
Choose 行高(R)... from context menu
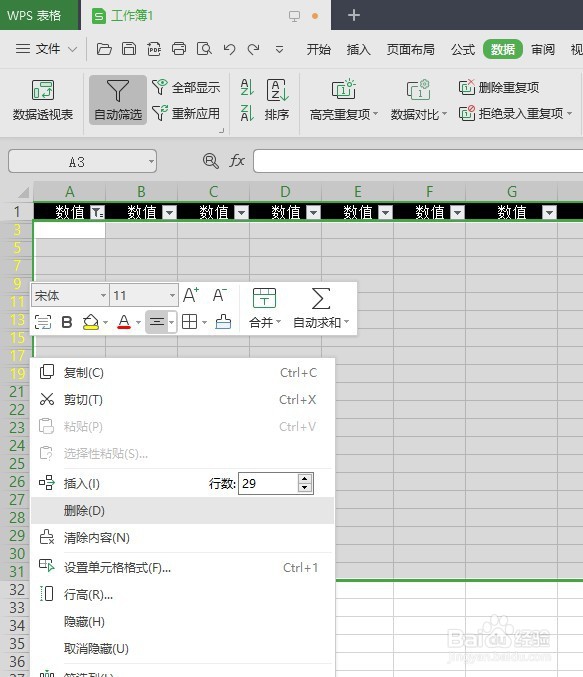[182, 595]
